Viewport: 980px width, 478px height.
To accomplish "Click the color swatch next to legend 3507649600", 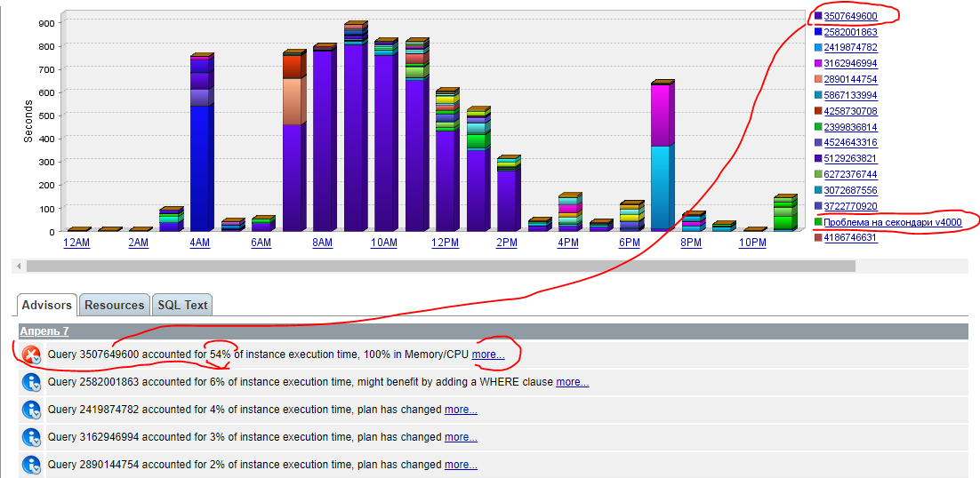I will (818, 16).
